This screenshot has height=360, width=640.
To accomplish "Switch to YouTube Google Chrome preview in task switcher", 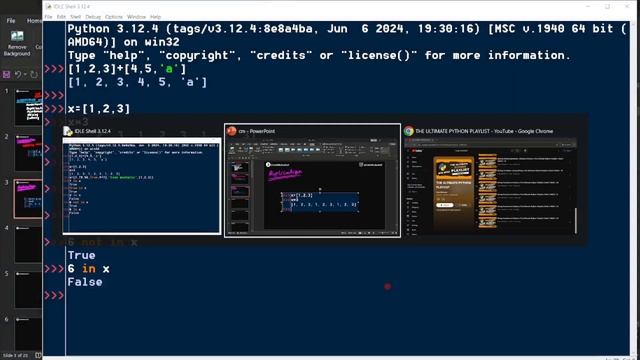I will click(490, 187).
